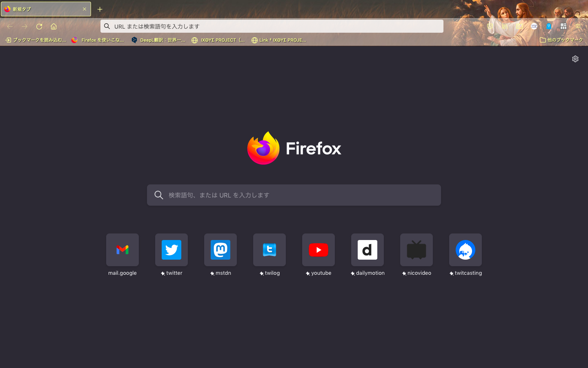The width and height of the screenshot is (588, 368).
Task: Click the grid tiles extension icon
Action: (x=563, y=26)
